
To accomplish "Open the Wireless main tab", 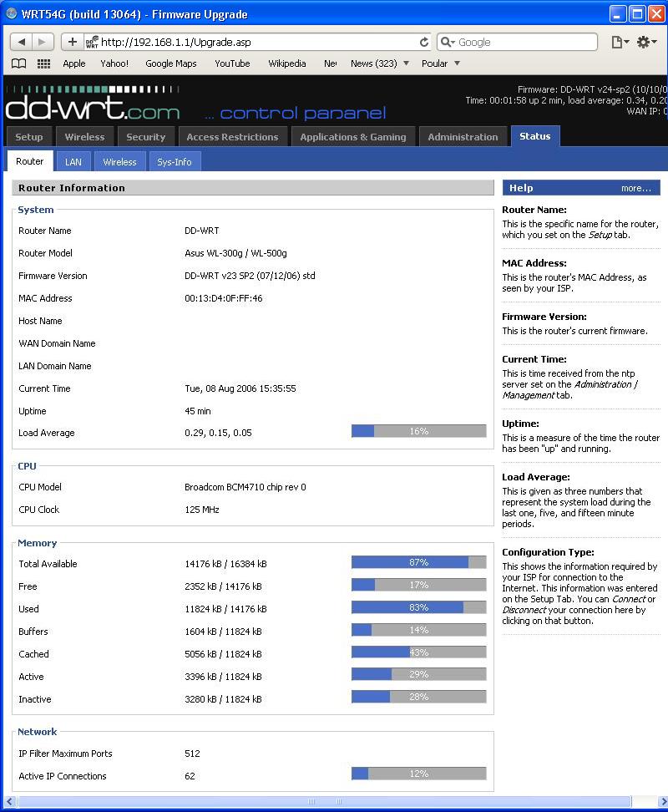I will coord(84,137).
